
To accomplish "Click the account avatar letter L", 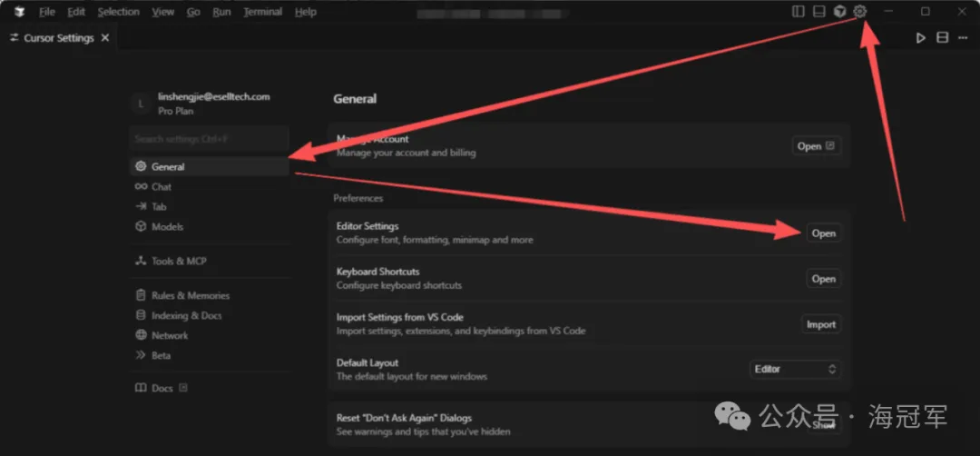I will (x=142, y=104).
